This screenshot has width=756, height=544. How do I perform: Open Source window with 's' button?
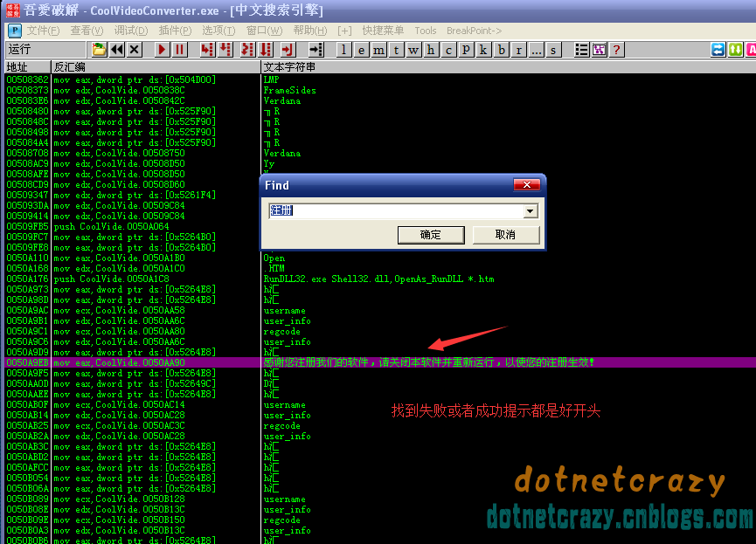click(x=553, y=50)
